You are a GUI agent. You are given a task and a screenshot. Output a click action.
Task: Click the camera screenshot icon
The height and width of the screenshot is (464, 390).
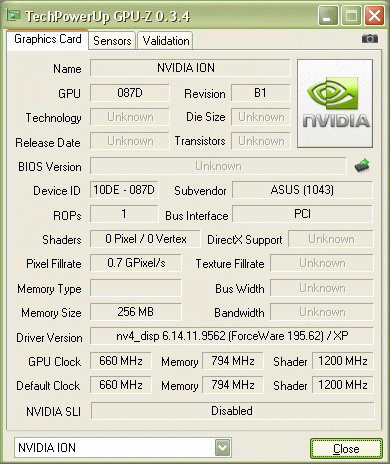370,39
